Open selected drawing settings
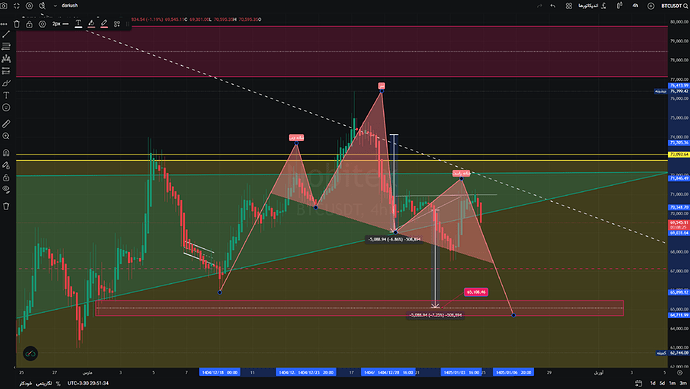The width and height of the screenshot is (690, 389). (x=42, y=24)
